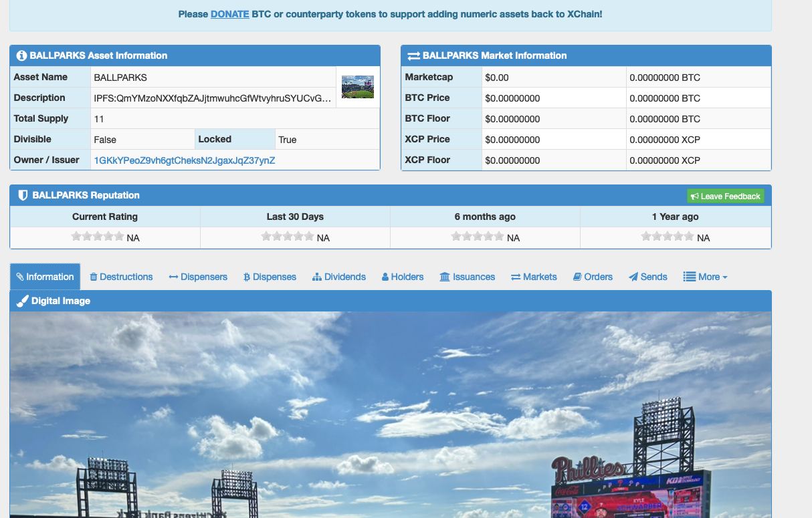View the Holders tab
The height and width of the screenshot is (518, 812).
(x=403, y=277)
